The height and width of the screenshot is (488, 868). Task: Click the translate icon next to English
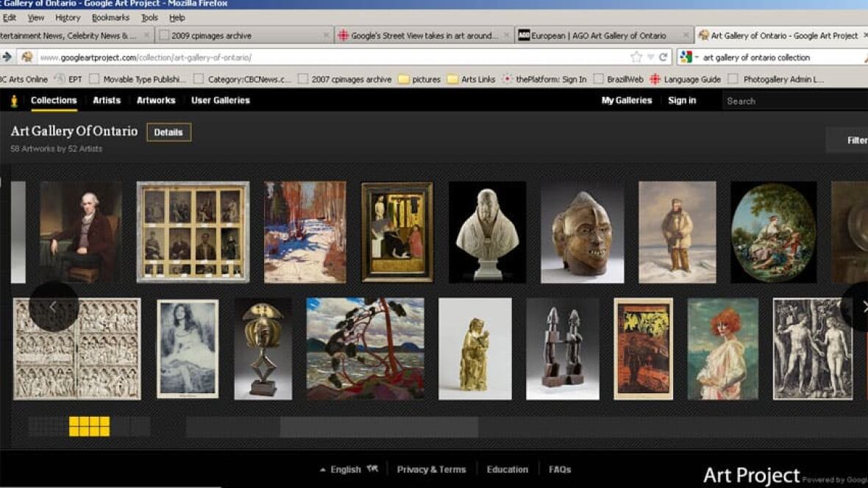pyautogui.click(x=372, y=469)
